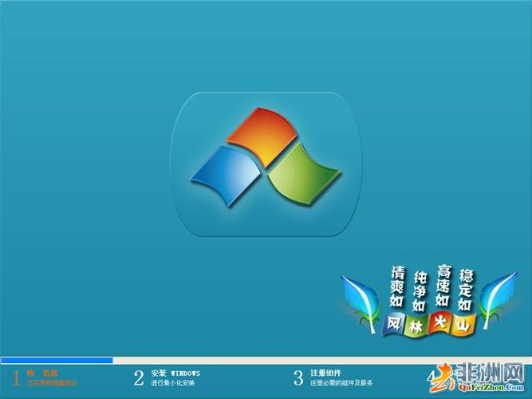The image size is (532, 399).
Task: Click the red 火 tile
Action: coord(439,323)
